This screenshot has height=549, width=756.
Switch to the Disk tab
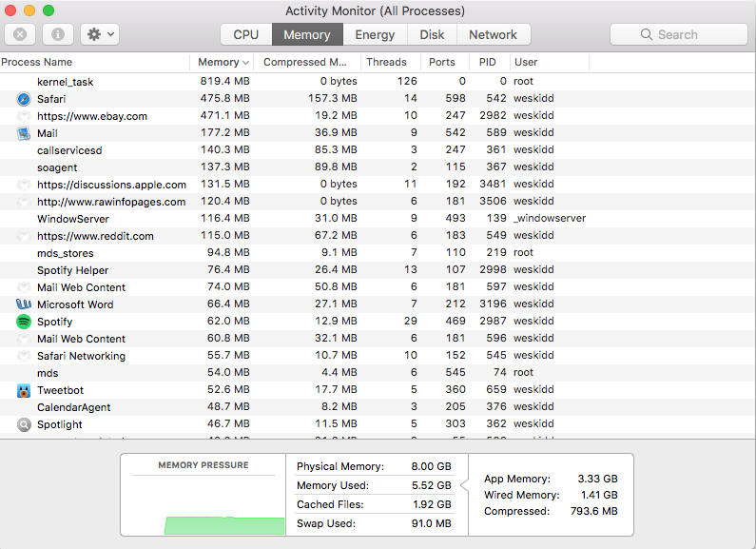432,35
